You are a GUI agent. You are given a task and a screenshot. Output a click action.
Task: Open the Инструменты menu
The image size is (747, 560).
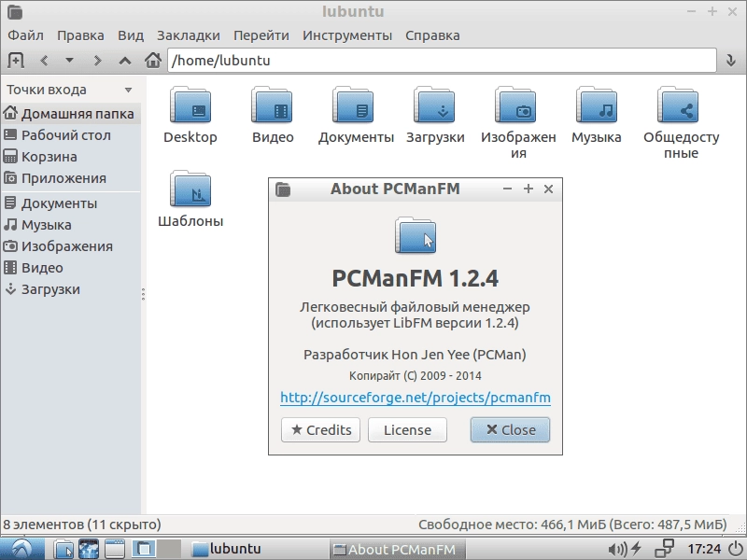pos(347,35)
